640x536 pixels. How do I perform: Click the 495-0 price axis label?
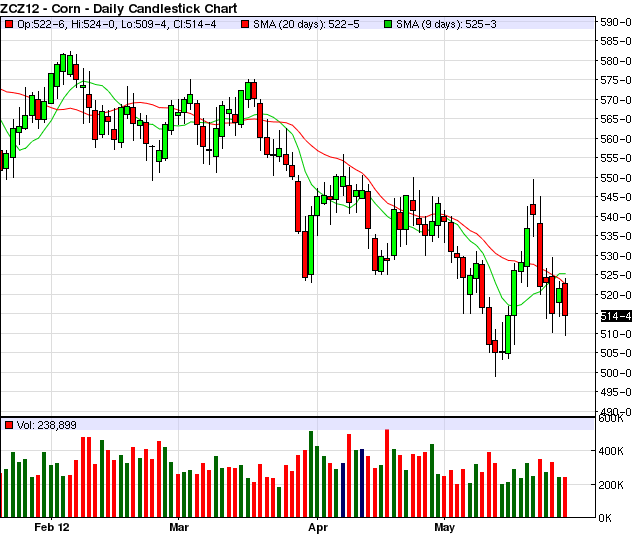point(616,392)
